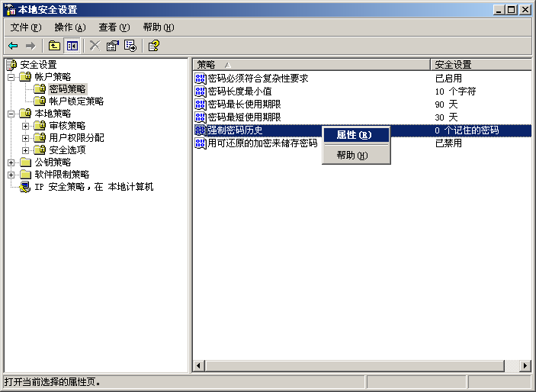Collapse the 本地策略 tree node
Screen dimensions: 536x392
click(x=11, y=114)
